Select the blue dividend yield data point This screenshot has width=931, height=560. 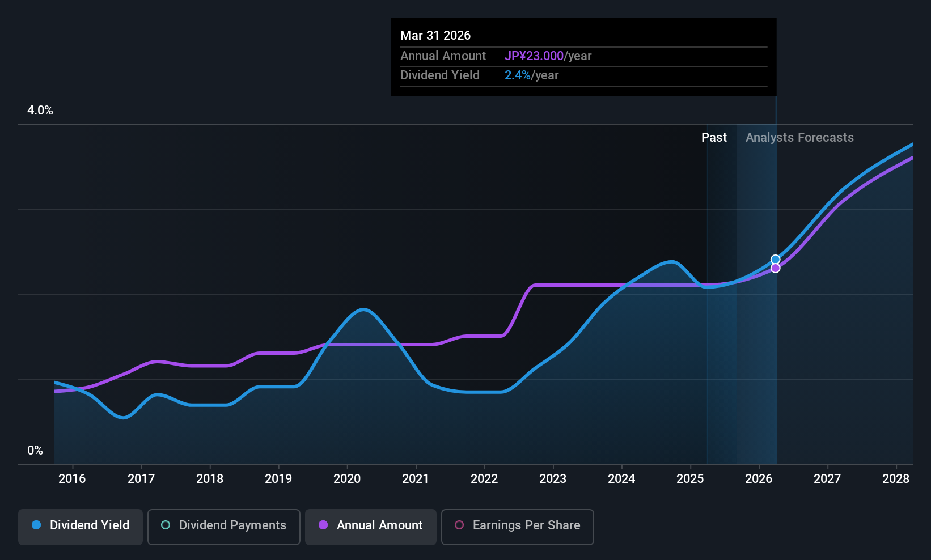pos(775,260)
